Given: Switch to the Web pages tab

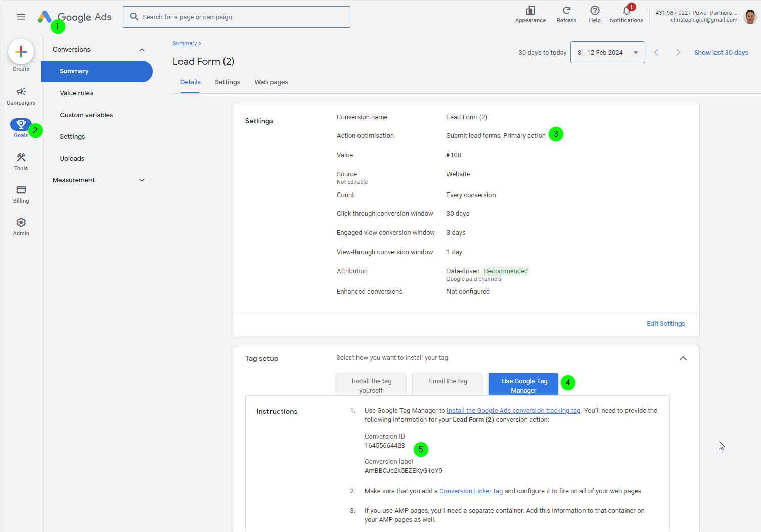Looking at the screenshot, I should (x=271, y=82).
